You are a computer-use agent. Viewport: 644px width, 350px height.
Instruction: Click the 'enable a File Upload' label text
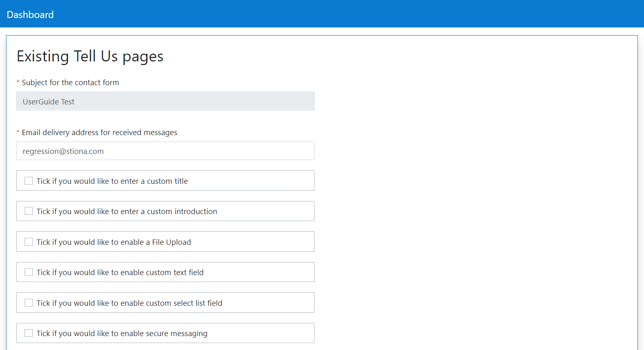tap(114, 242)
